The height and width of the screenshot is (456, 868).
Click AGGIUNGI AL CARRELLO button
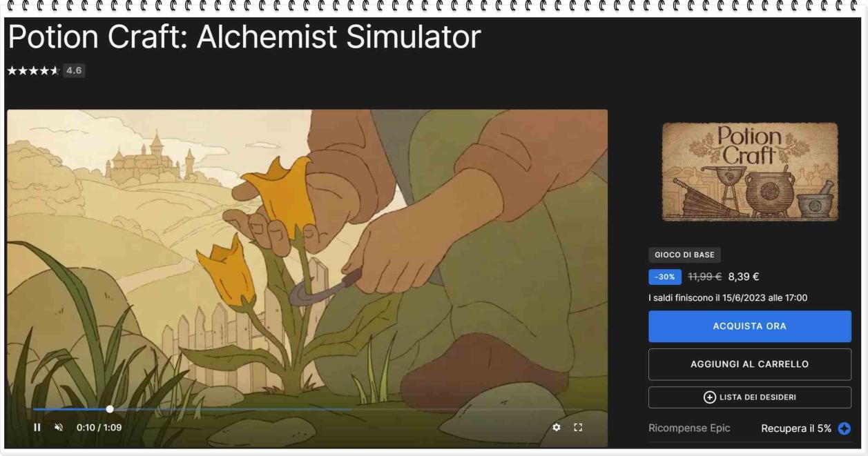tap(749, 364)
